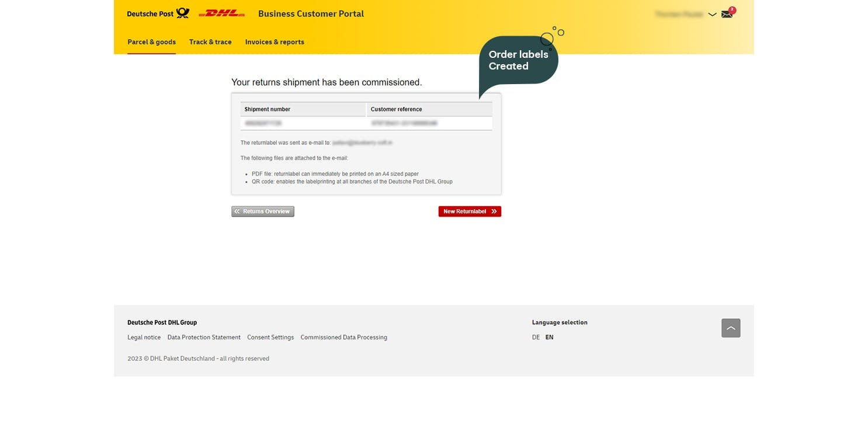Click the blurred customer reference value
Image resolution: width=868 pixels, height=427 pixels.
tap(404, 123)
